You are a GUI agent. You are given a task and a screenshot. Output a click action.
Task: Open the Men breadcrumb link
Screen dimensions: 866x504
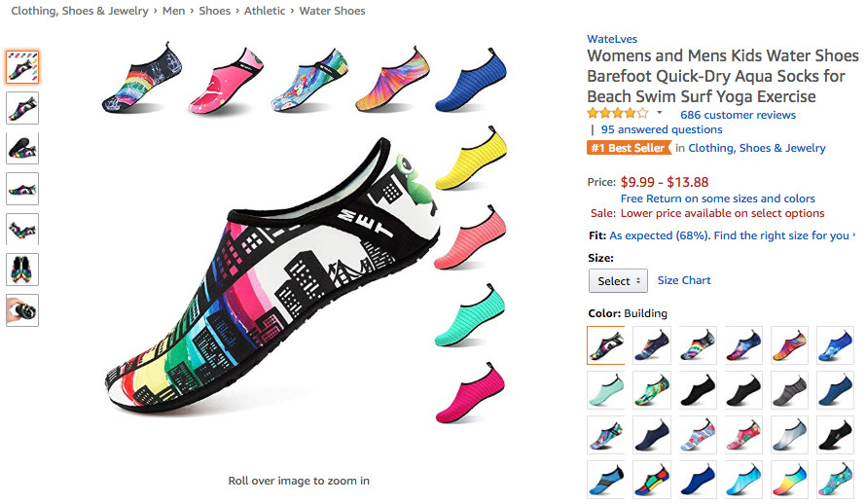[173, 11]
